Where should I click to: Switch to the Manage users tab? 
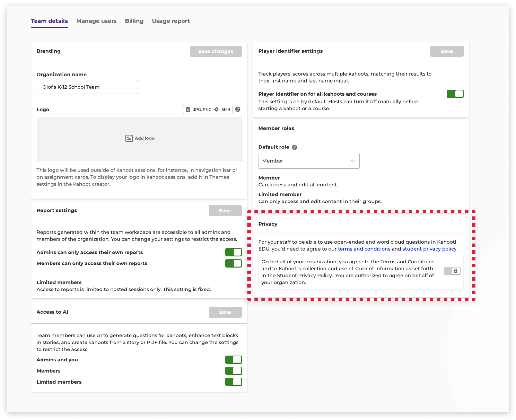tap(96, 21)
